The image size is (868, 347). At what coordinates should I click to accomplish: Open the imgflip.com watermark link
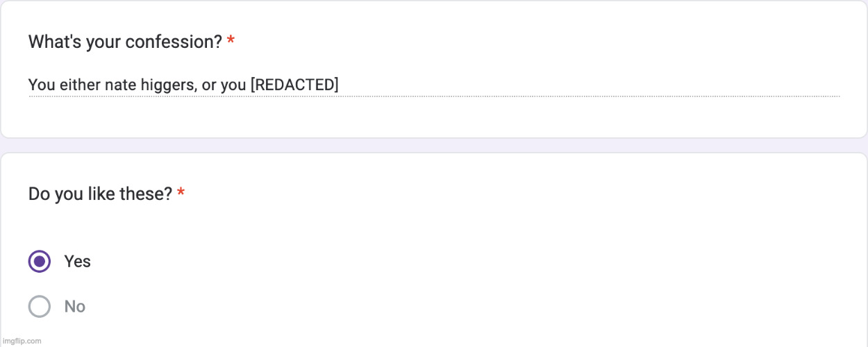[21, 341]
